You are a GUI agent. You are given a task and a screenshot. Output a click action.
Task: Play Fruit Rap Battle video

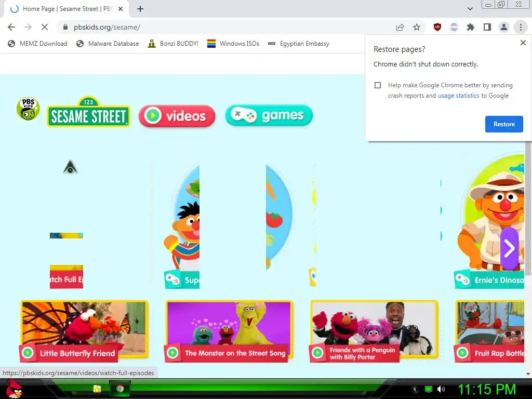(489, 331)
